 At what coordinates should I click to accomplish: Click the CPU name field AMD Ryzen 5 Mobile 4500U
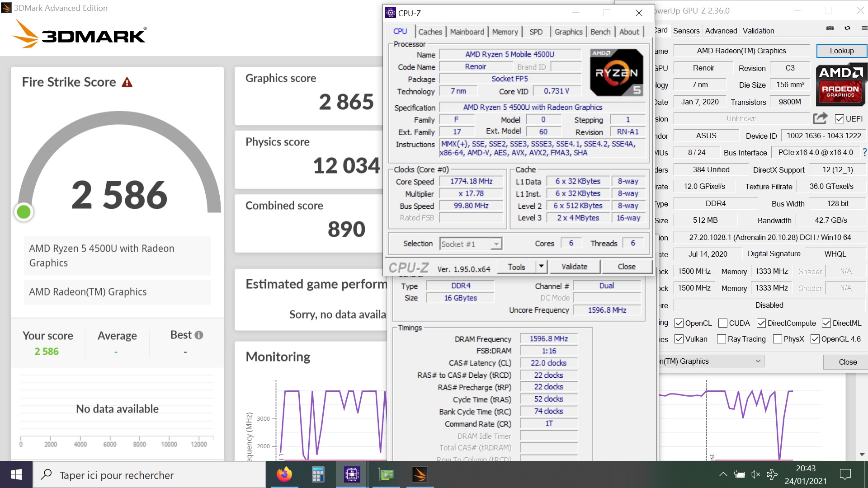click(509, 54)
